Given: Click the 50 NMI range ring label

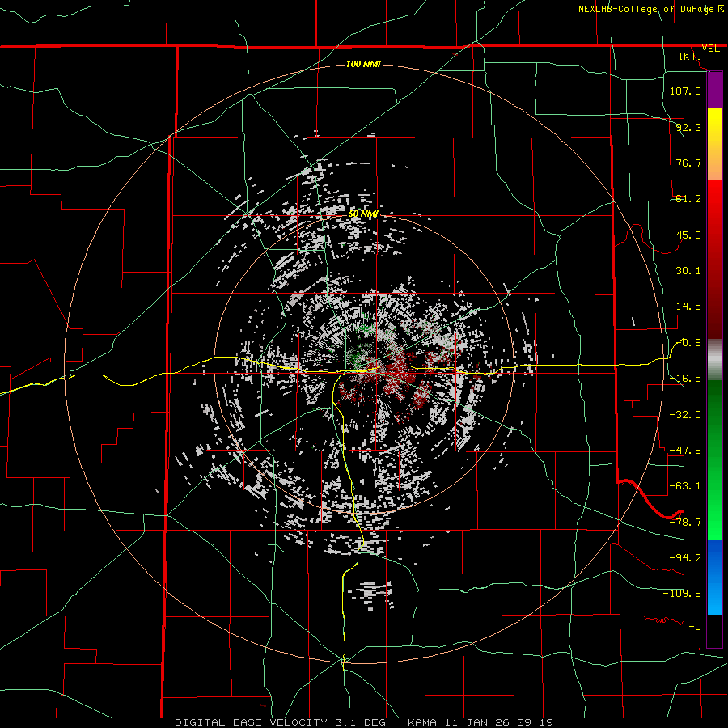Looking at the screenshot, I should [363, 214].
